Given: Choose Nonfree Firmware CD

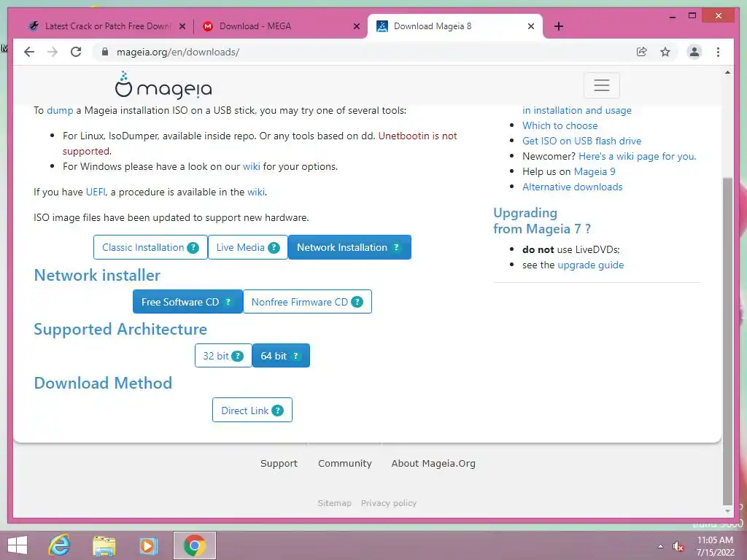Looking at the screenshot, I should (307, 302).
